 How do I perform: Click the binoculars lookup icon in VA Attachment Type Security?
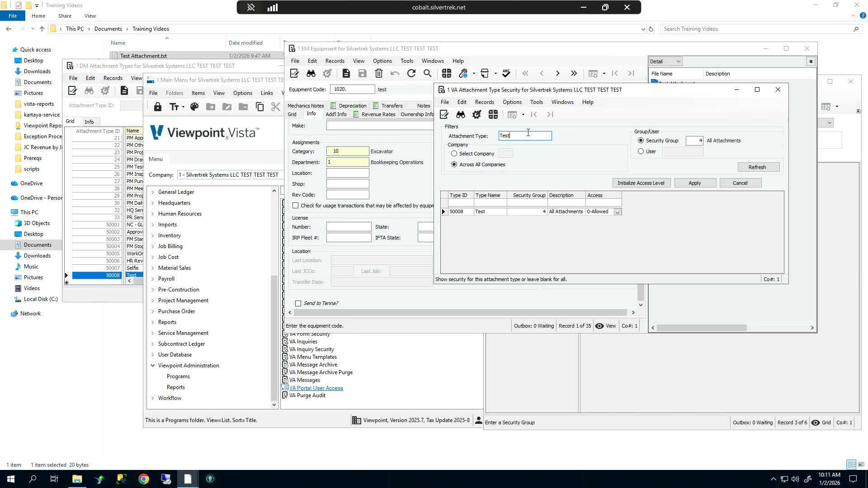pyautogui.click(x=461, y=115)
